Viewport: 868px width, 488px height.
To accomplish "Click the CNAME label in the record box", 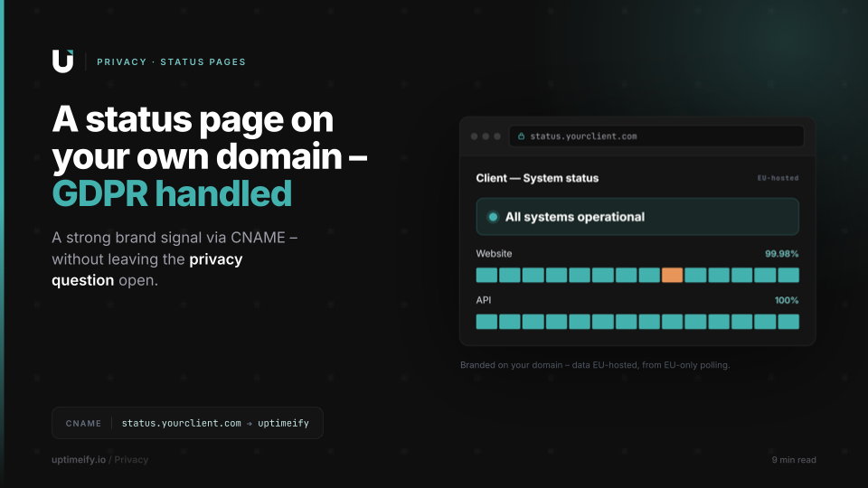I will (83, 423).
